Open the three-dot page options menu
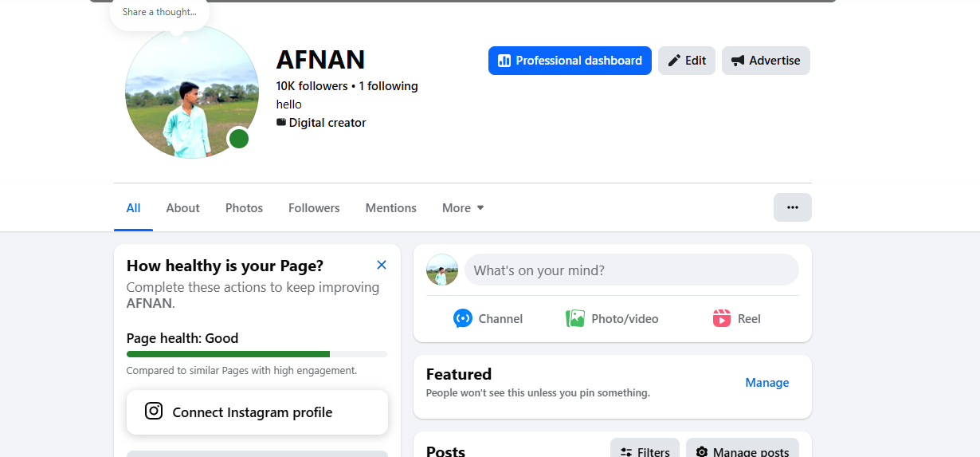The image size is (980, 457). click(792, 207)
